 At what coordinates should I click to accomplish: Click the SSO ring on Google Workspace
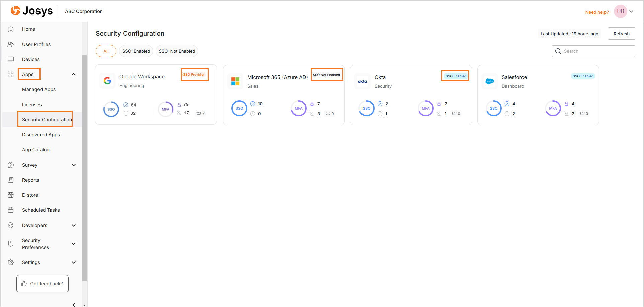[x=111, y=109]
